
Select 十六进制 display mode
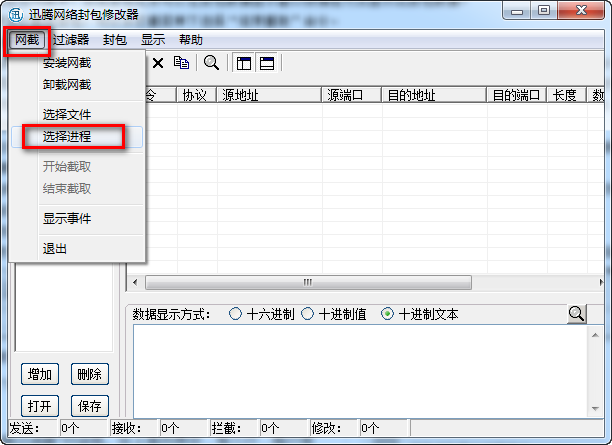(262, 314)
